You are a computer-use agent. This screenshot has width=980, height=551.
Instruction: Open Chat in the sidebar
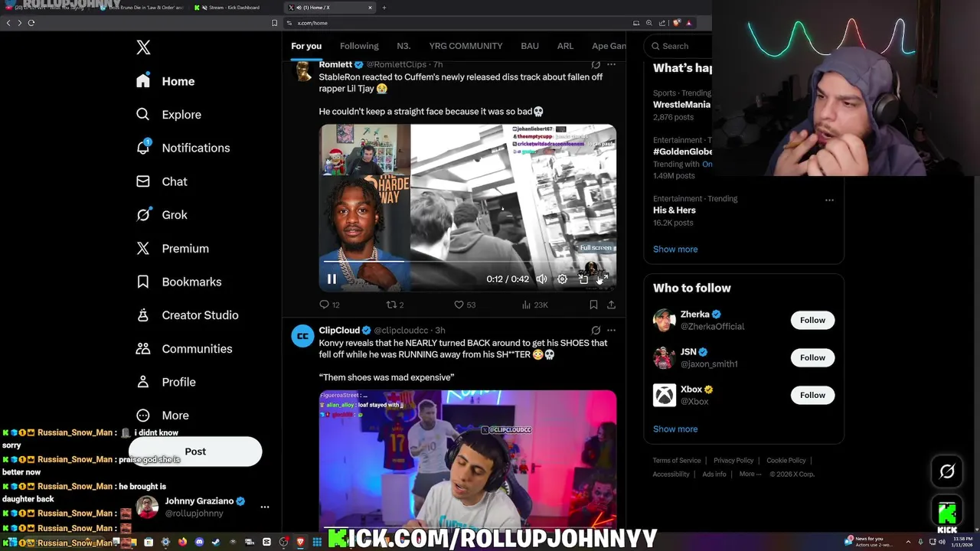tap(162, 181)
